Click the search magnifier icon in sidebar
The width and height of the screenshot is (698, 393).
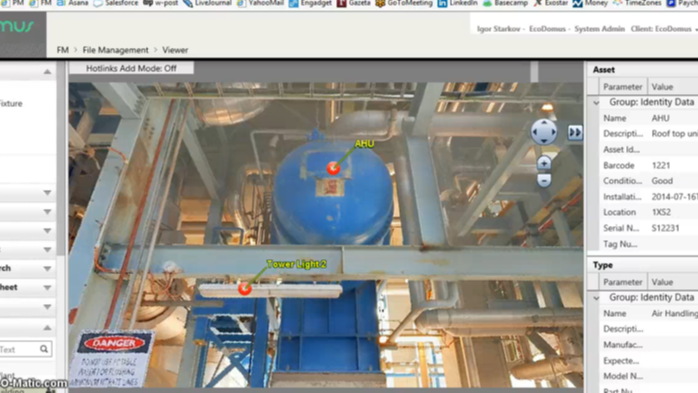[44, 349]
